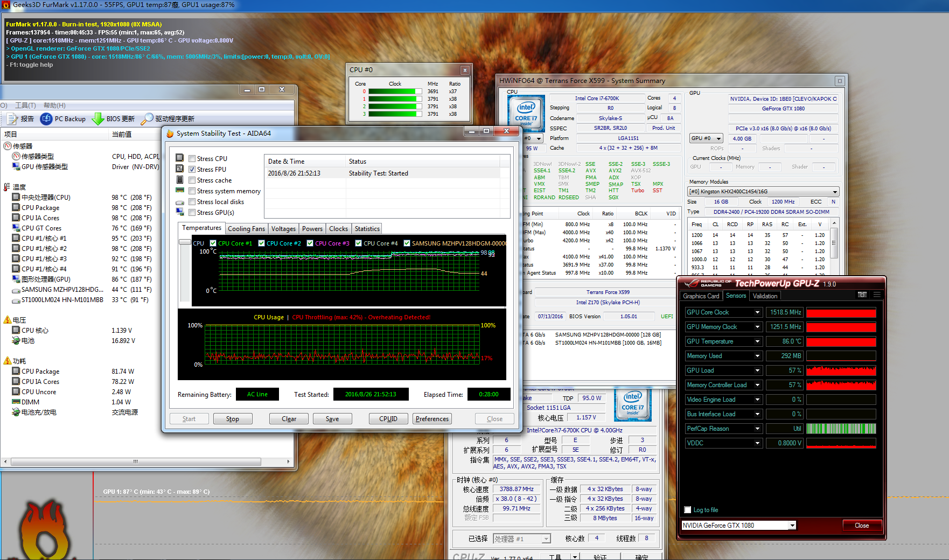Click the flame icon in System Stability Test title
The width and height of the screenshot is (949, 560).
coord(170,134)
